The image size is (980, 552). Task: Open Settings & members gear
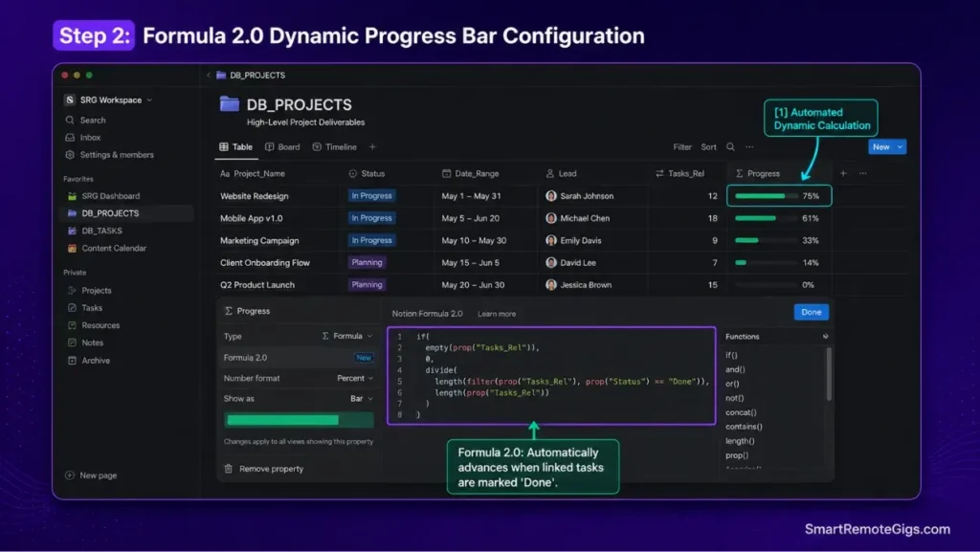coord(70,155)
